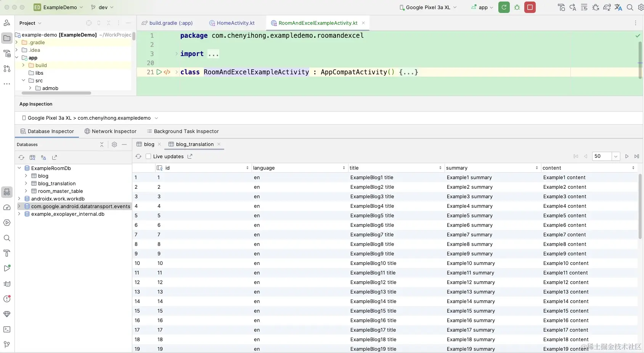This screenshot has width=644, height=353.
Task: Unfold the import block on line 3
Action: [x=177, y=54]
